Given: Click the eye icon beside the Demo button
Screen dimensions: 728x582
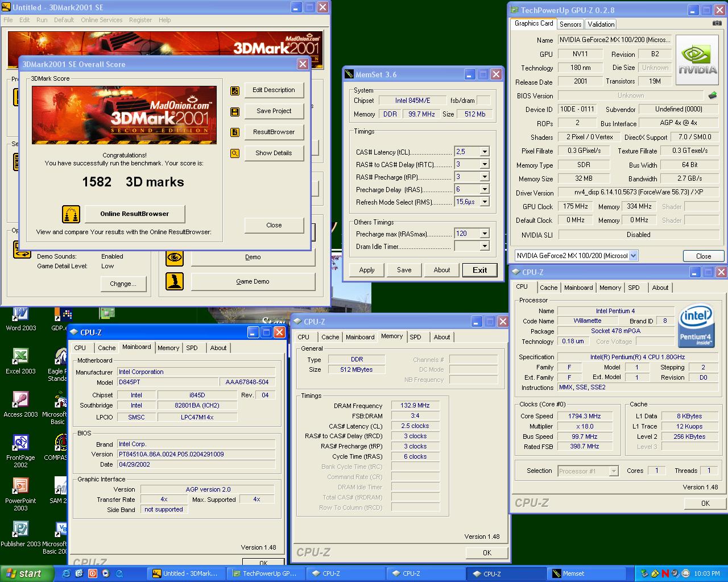Looking at the screenshot, I should [x=175, y=257].
